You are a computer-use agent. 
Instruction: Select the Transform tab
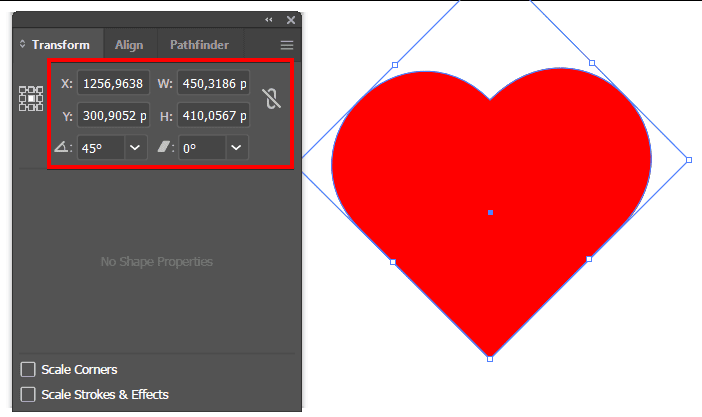tap(60, 45)
